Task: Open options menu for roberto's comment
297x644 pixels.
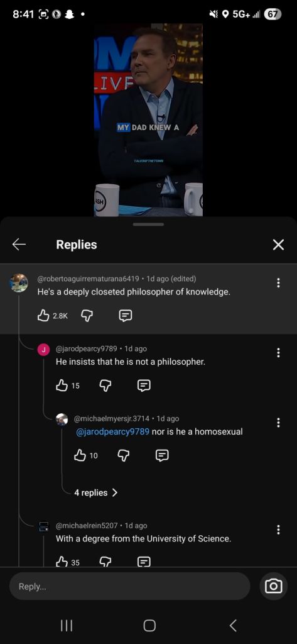Action: pyautogui.click(x=279, y=282)
